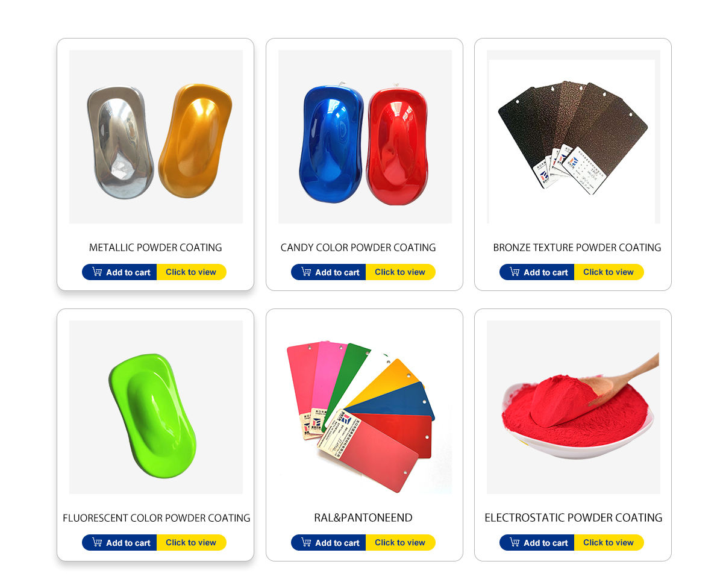
Task: View the Metallic Powder Coating product
Action: click(192, 272)
